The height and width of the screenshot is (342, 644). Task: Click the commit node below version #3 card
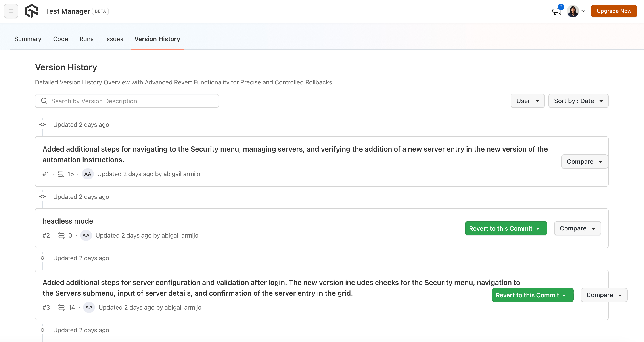click(x=42, y=330)
